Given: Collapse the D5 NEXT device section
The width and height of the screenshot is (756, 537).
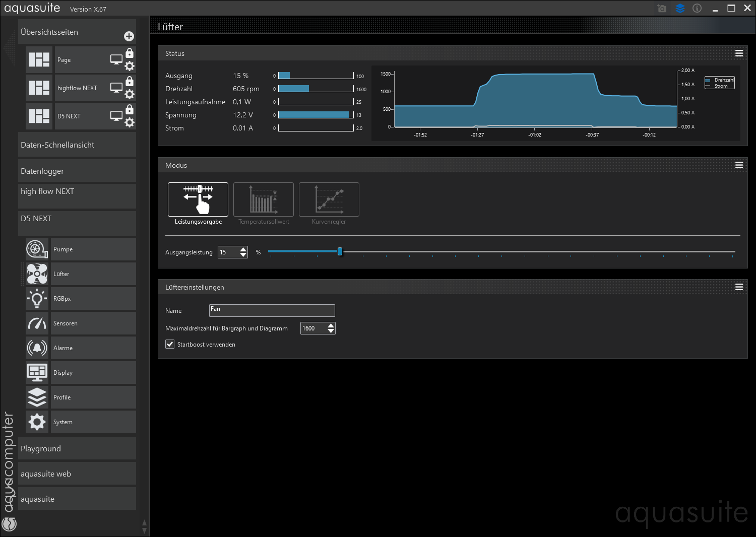Looking at the screenshot, I should [x=77, y=223].
